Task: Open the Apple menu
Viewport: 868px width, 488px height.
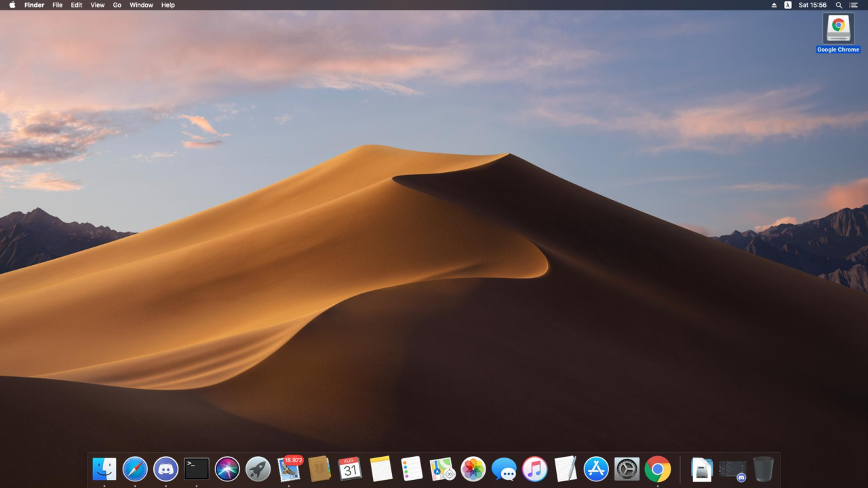Action: pos(12,5)
